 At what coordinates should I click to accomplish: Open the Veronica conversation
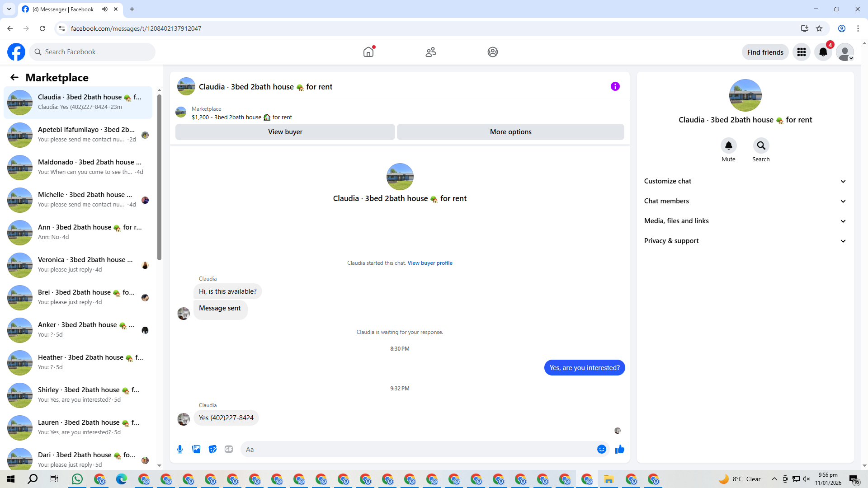click(x=78, y=265)
